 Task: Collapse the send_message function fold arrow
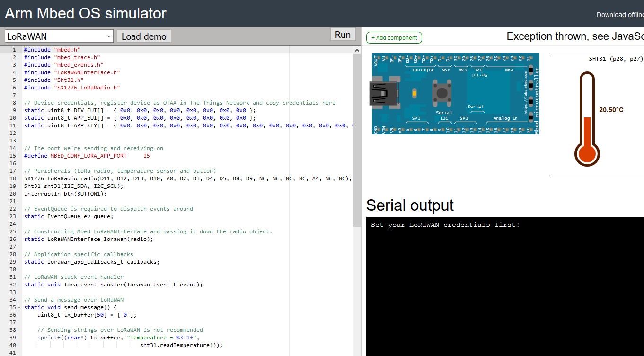point(19,307)
